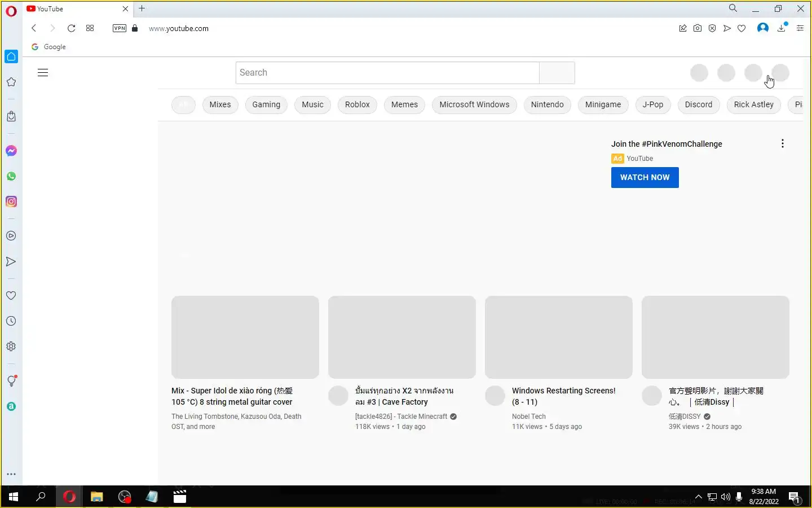Click the pin-to-pinboard icon in address bar
Screen dimensions: 812x508
pos(683,28)
